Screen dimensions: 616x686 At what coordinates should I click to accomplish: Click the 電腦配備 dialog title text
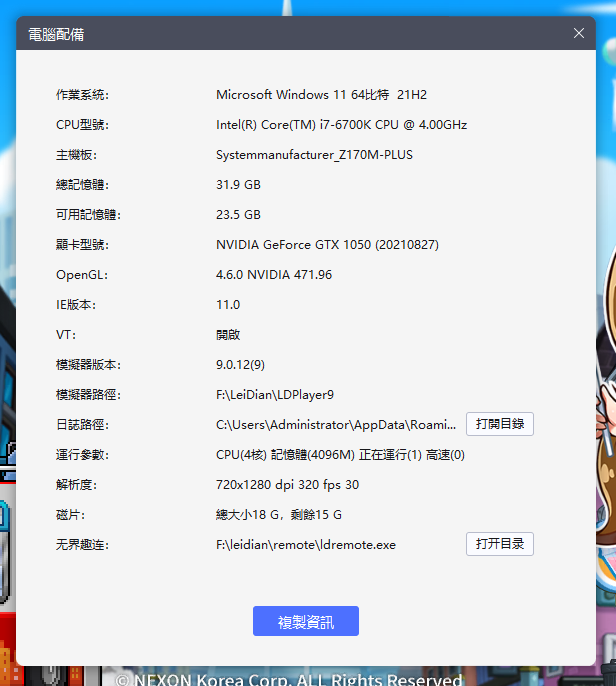56,34
